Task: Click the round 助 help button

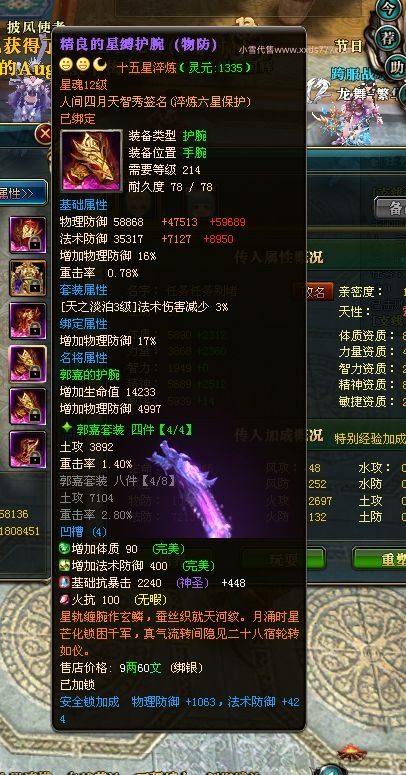Action: click(x=396, y=67)
